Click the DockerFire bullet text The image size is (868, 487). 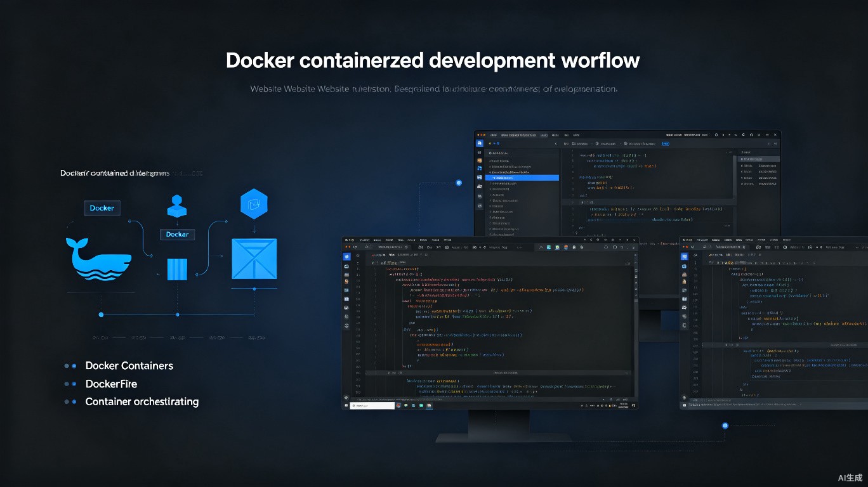coord(111,384)
